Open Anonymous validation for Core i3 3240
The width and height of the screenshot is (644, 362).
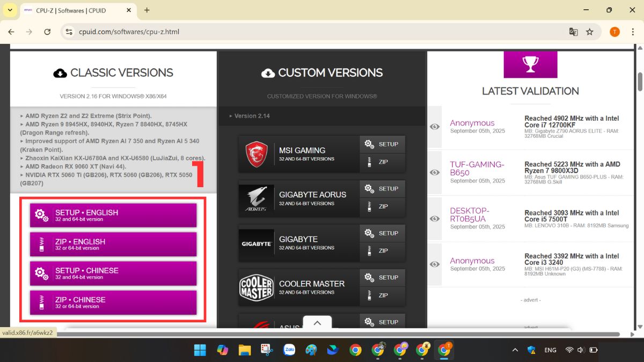point(472,261)
